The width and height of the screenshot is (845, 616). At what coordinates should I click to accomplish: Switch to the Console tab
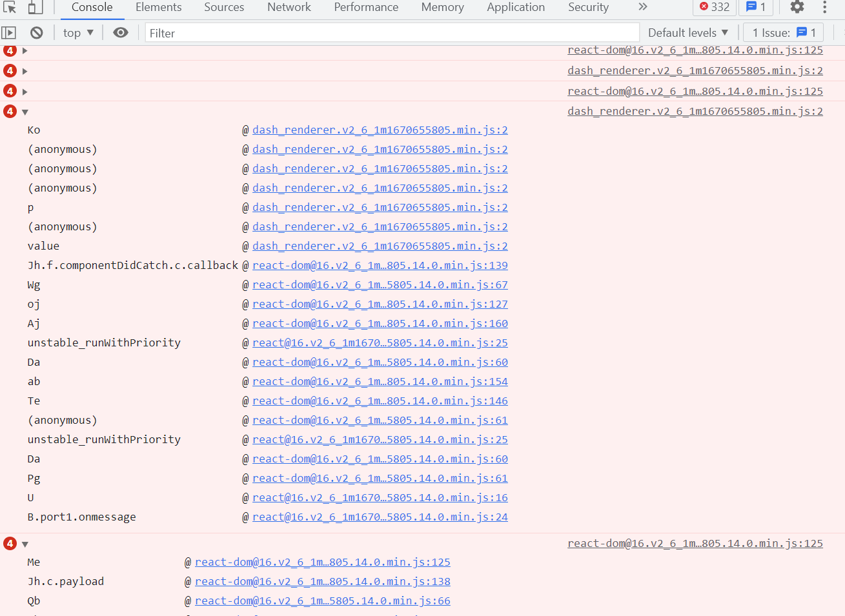click(92, 7)
